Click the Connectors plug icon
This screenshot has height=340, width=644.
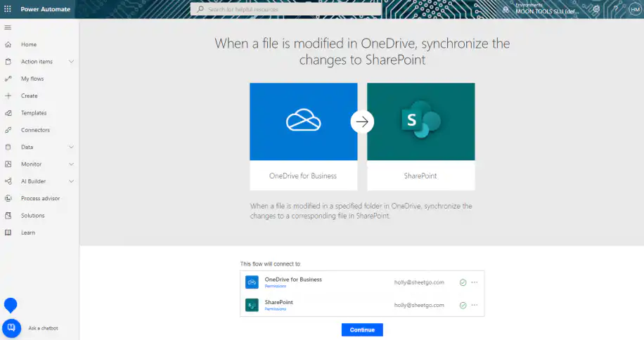8,130
